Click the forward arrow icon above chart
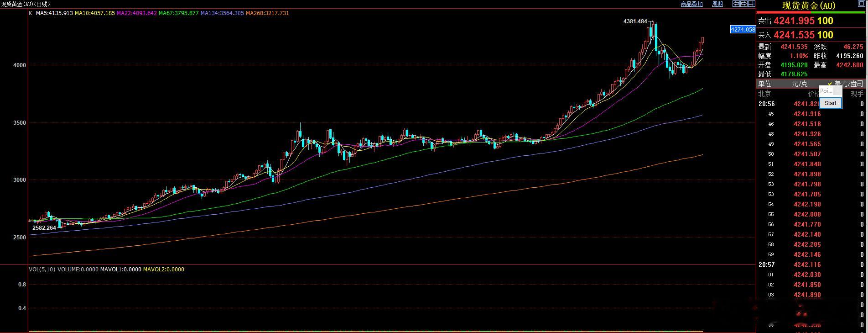 743,4
